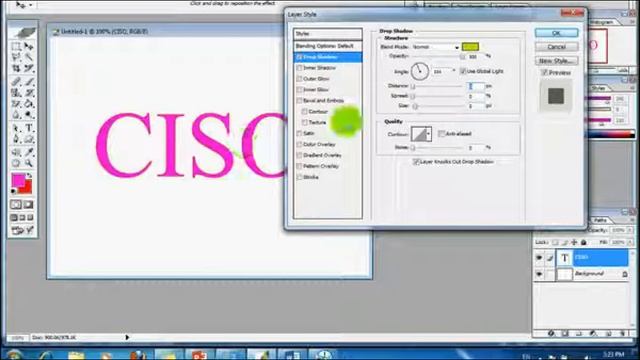Open the Layers panel Opacity dropdown
The width and height of the screenshot is (640, 360).
point(631,230)
